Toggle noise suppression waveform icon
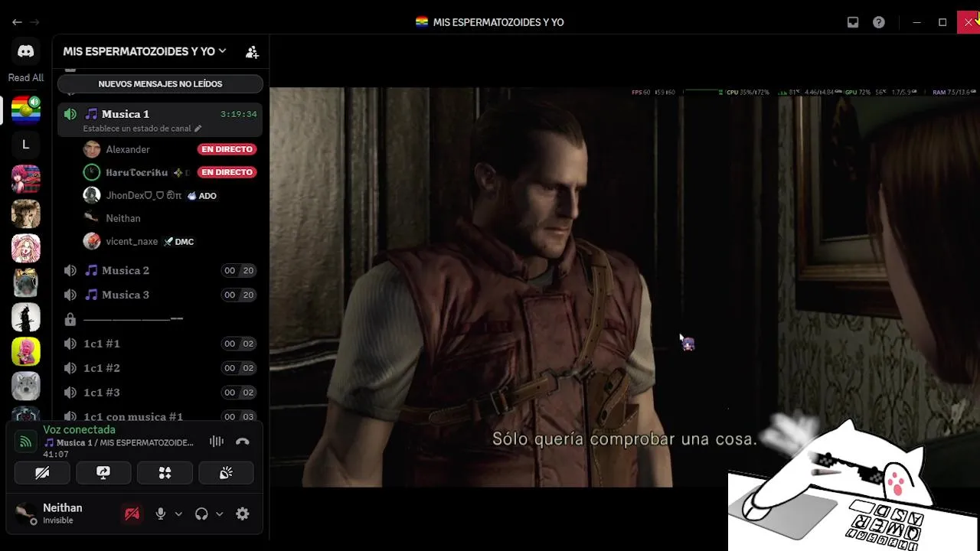Screen dimensions: 980x551 (x=217, y=442)
